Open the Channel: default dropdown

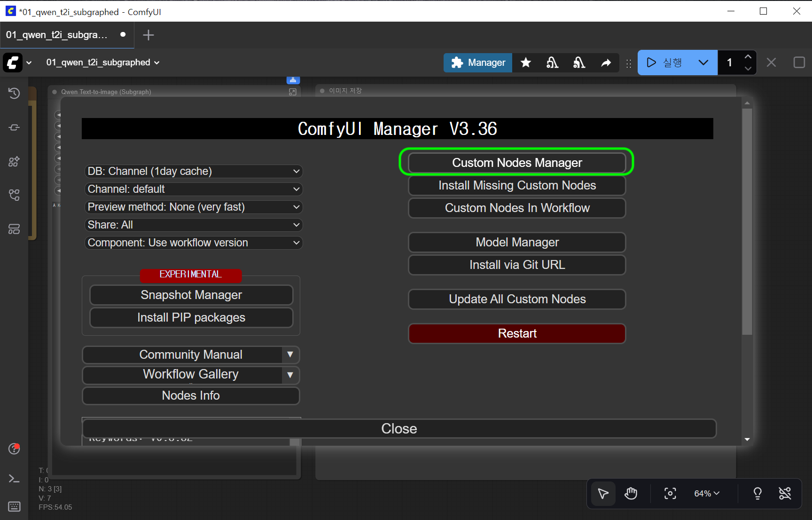[x=194, y=189]
